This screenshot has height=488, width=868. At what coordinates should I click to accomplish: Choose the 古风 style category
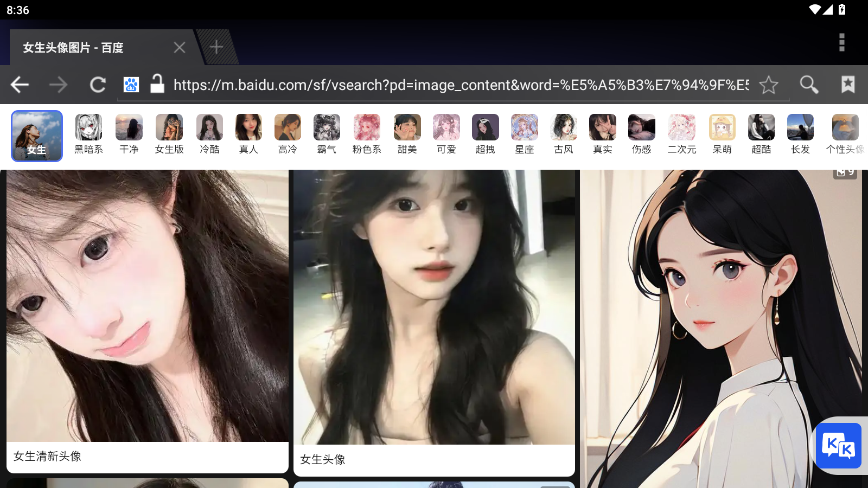click(x=564, y=135)
